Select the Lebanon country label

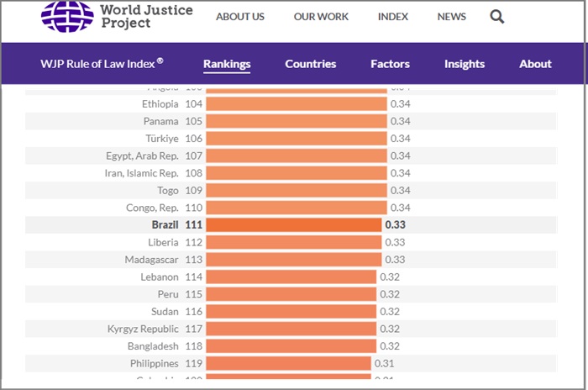(x=160, y=277)
